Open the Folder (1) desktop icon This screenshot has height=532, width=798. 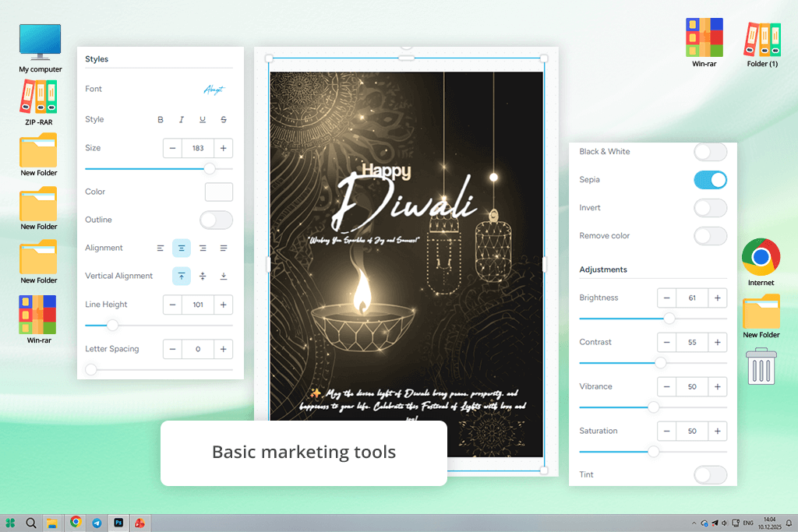pyautogui.click(x=762, y=44)
